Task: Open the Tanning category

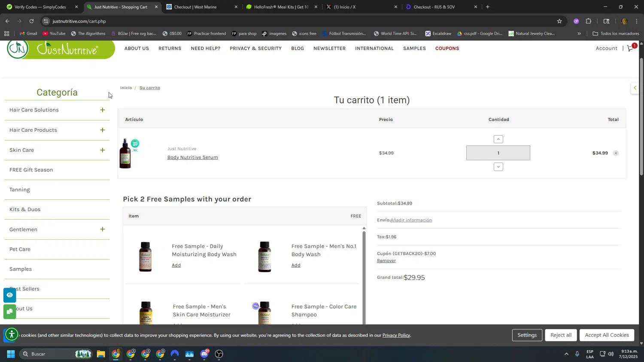Action: [x=19, y=190]
